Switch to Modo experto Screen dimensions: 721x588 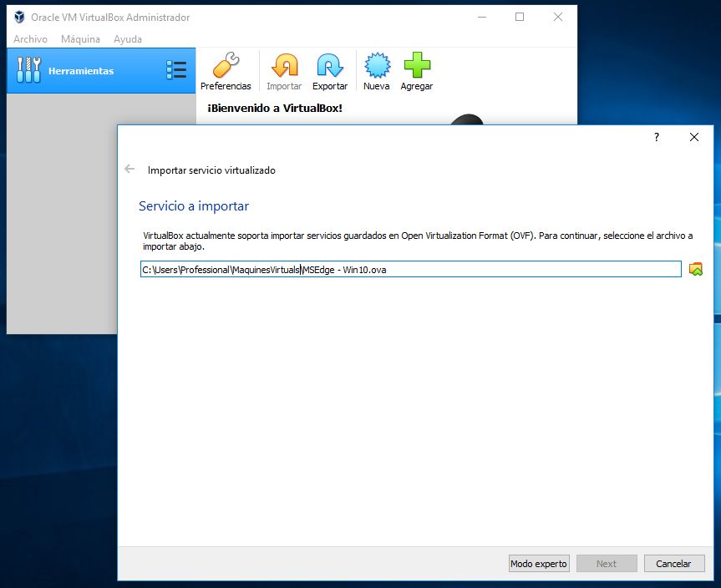[539, 564]
